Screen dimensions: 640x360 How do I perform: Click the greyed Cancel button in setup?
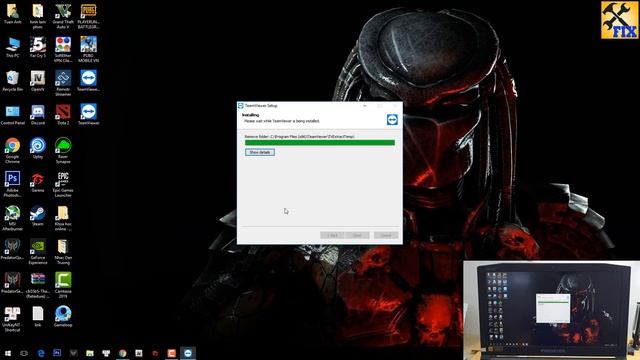(386, 236)
